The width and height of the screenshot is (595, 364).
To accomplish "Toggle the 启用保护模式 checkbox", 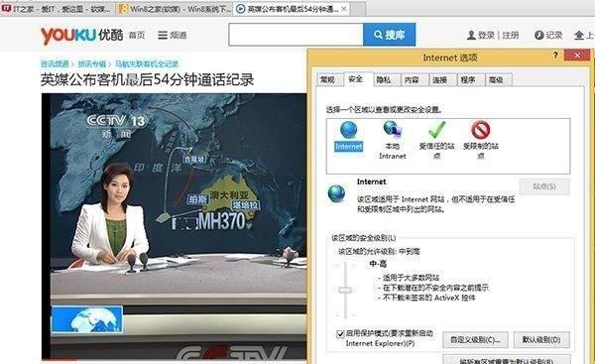I will [340, 334].
